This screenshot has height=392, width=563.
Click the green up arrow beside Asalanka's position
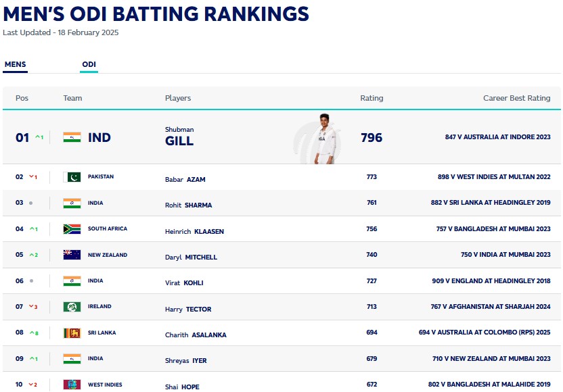[30, 333]
